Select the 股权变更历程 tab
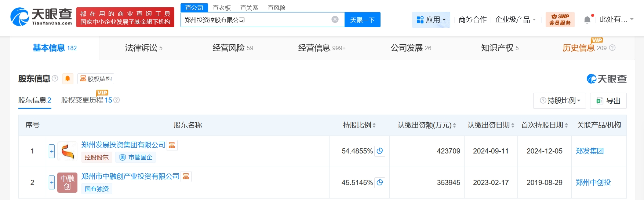This screenshot has width=644, height=200. coord(86,100)
